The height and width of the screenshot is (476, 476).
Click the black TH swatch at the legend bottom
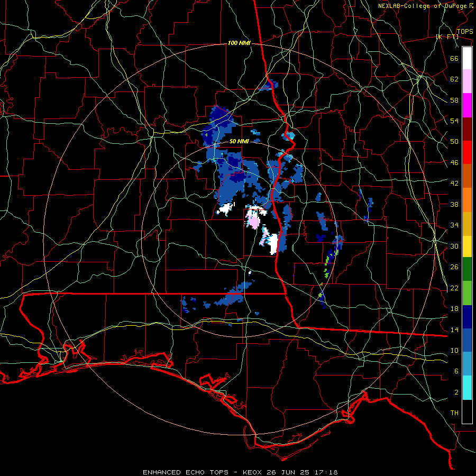[467, 411]
